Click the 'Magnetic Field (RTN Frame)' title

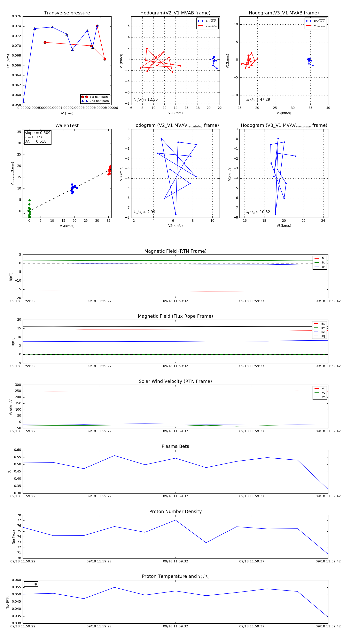[x=175, y=251]
